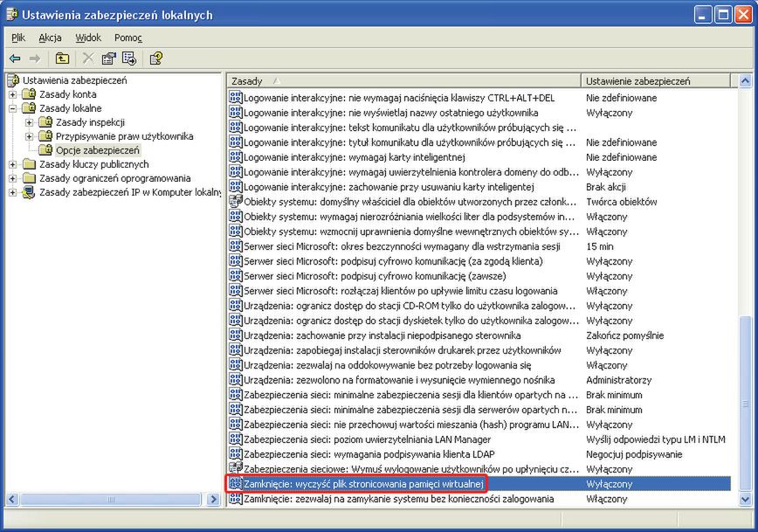Click the Delete X toolbar icon
This screenshot has width=758, height=532.
(88, 59)
